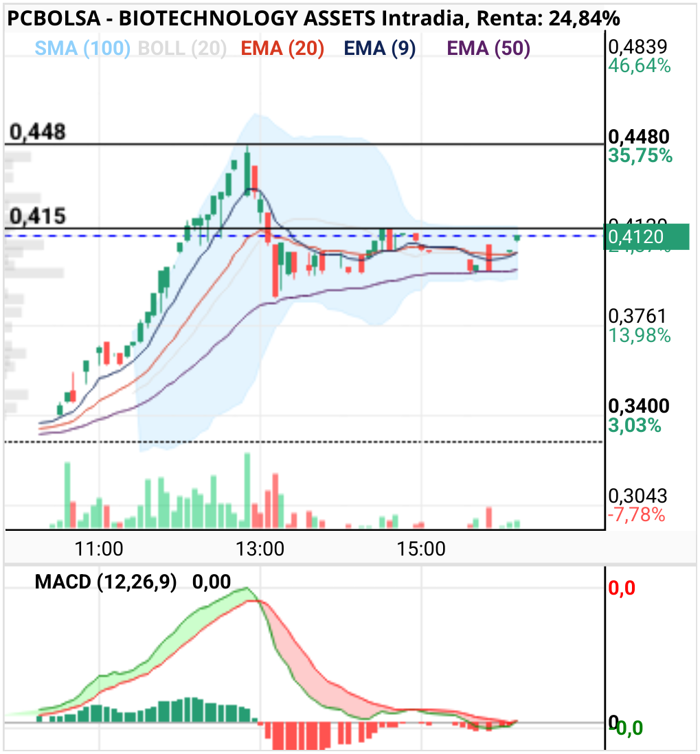This screenshot has height=754, width=700.
Task: Click the 0,448 resistance level label
Action: coord(38,132)
